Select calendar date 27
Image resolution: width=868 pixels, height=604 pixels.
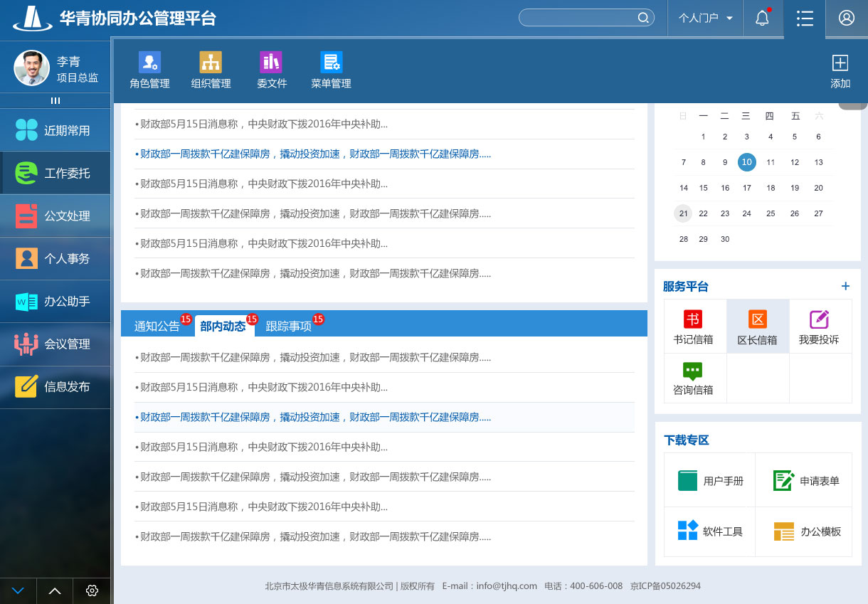coord(818,213)
